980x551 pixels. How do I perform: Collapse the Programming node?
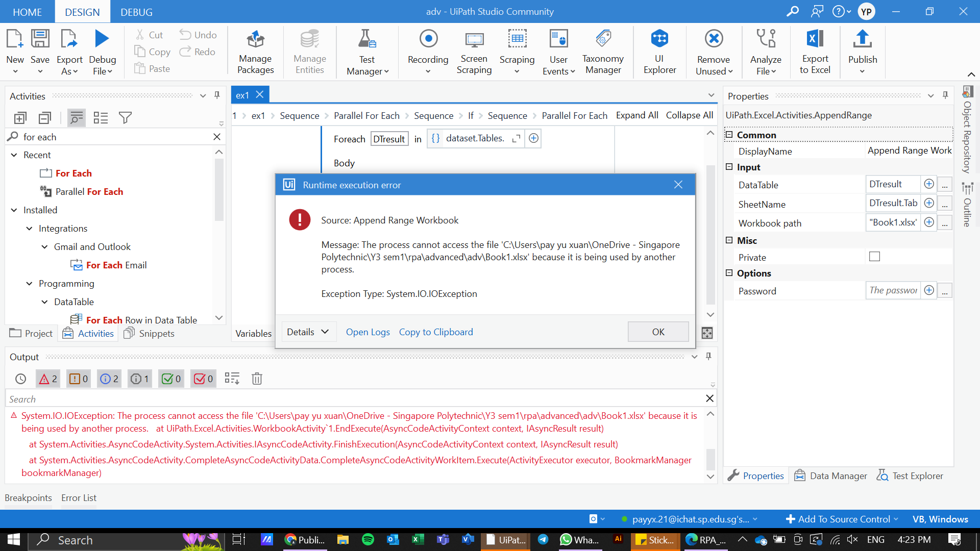(30, 284)
